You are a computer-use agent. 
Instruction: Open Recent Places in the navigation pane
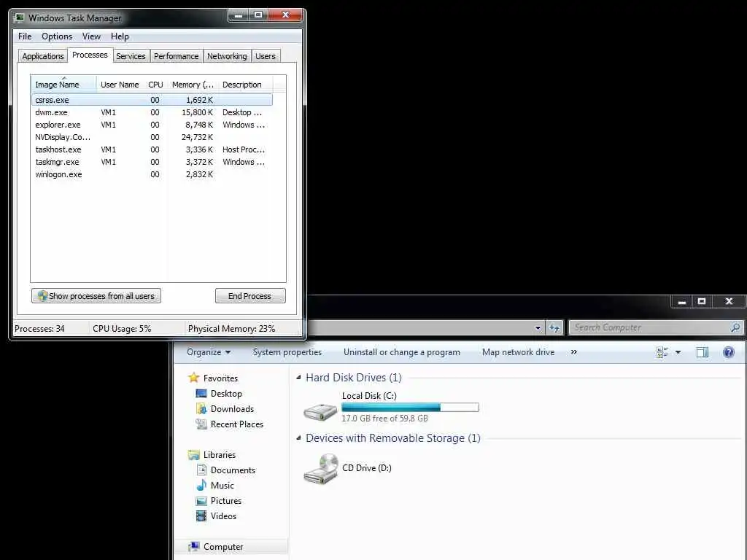[237, 424]
